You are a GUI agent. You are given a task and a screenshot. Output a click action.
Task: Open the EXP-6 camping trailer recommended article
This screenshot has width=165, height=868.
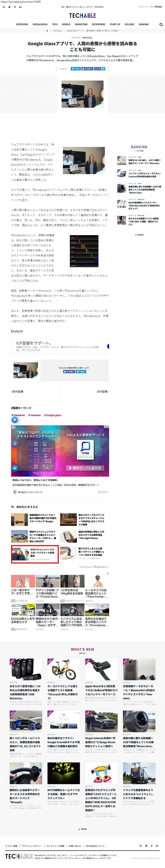[43, 536]
